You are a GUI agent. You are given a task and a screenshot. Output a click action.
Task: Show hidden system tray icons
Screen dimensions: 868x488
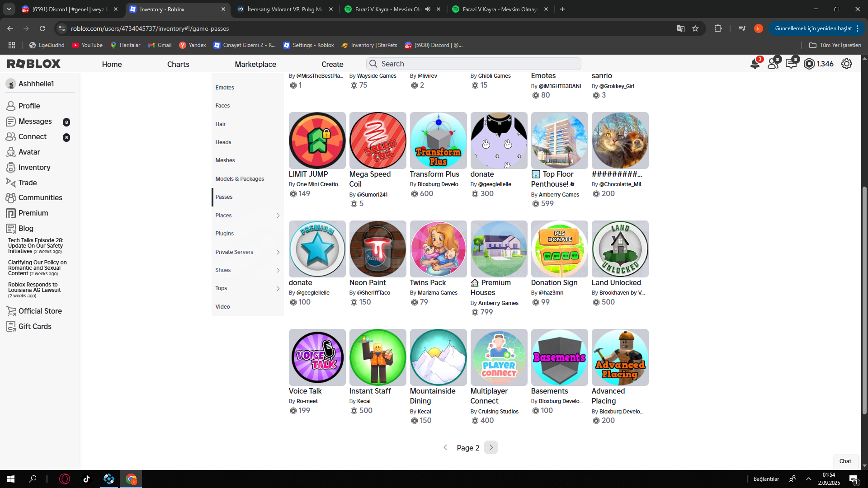coord(809,479)
